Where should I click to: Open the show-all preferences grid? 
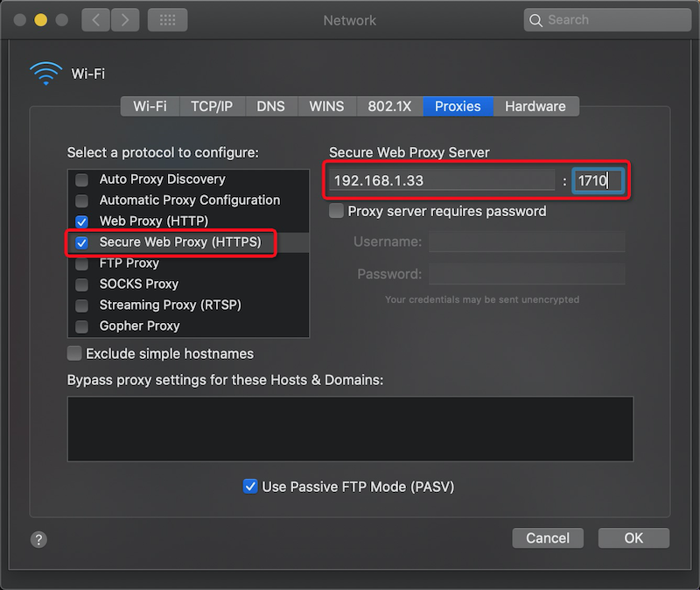167,19
